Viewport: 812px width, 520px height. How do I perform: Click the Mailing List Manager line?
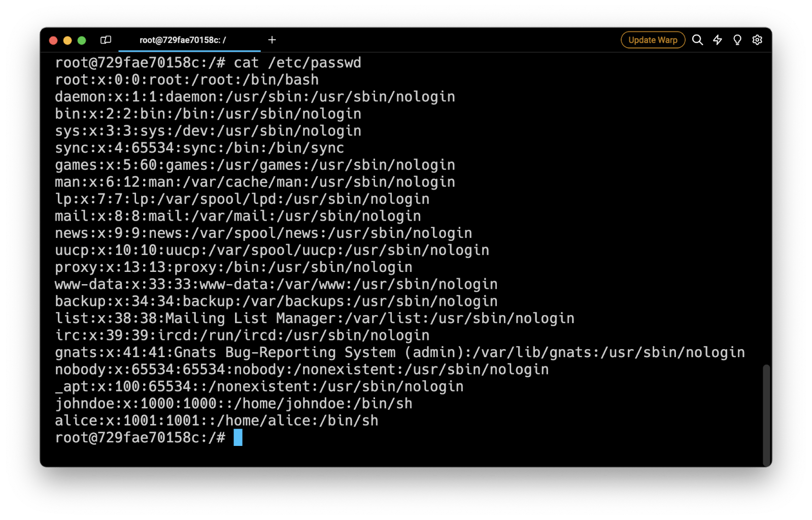click(315, 319)
